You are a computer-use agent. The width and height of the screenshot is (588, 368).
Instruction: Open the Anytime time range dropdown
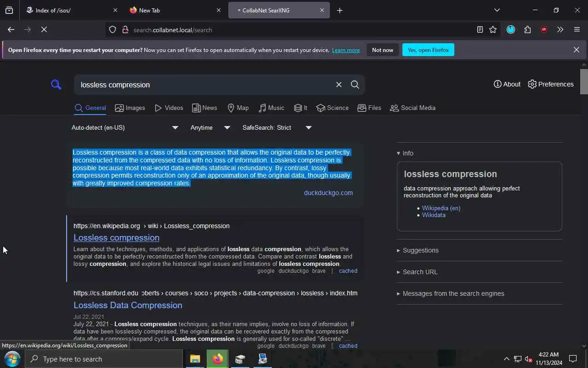coord(210,127)
